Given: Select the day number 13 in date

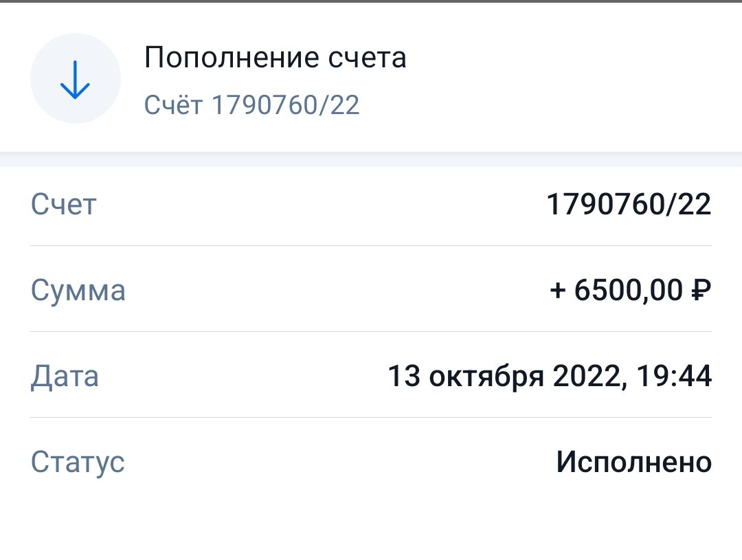Looking at the screenshot, I should click(x=404, y=377).
